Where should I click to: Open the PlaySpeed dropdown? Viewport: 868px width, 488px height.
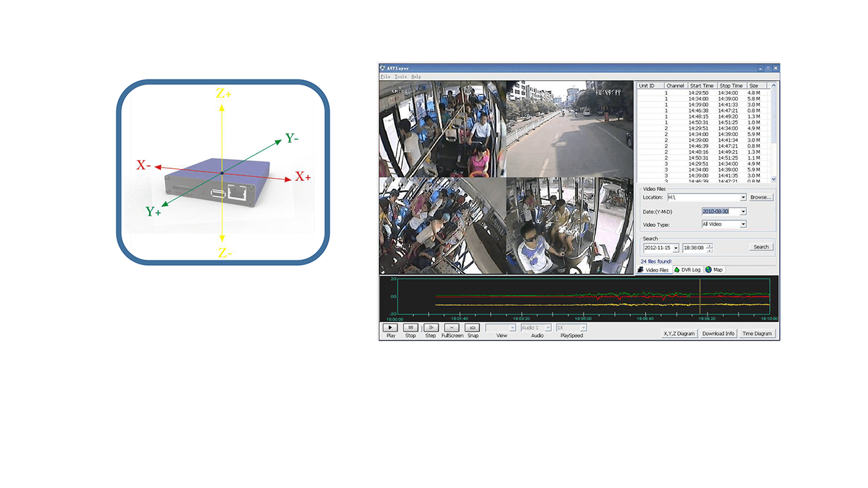[584, 328]
